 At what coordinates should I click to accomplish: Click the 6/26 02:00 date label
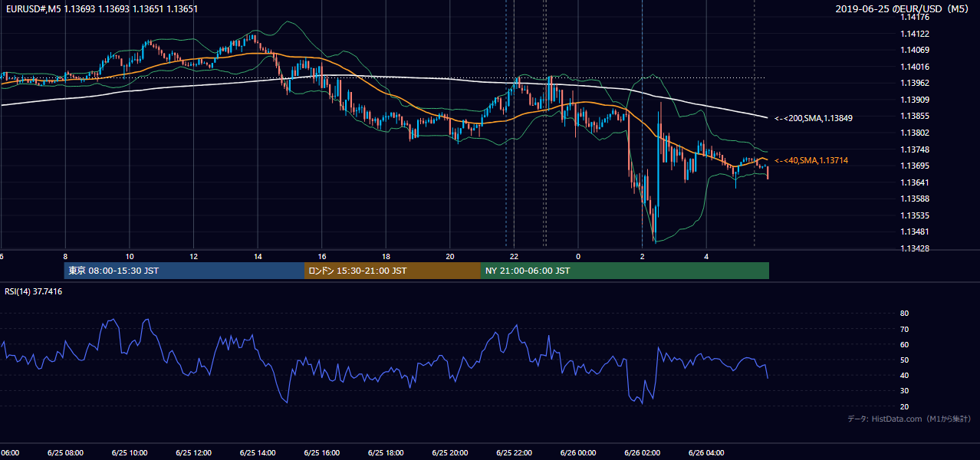tap(642, 452)
